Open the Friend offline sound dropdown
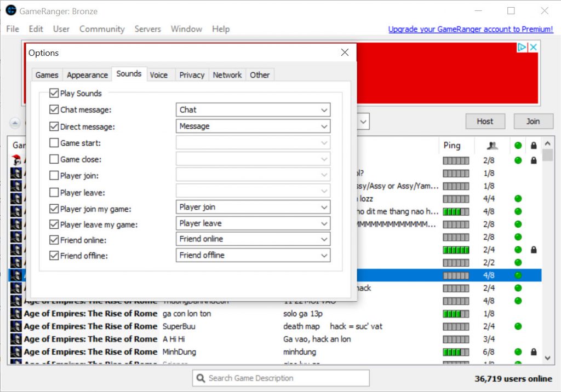 253,255
